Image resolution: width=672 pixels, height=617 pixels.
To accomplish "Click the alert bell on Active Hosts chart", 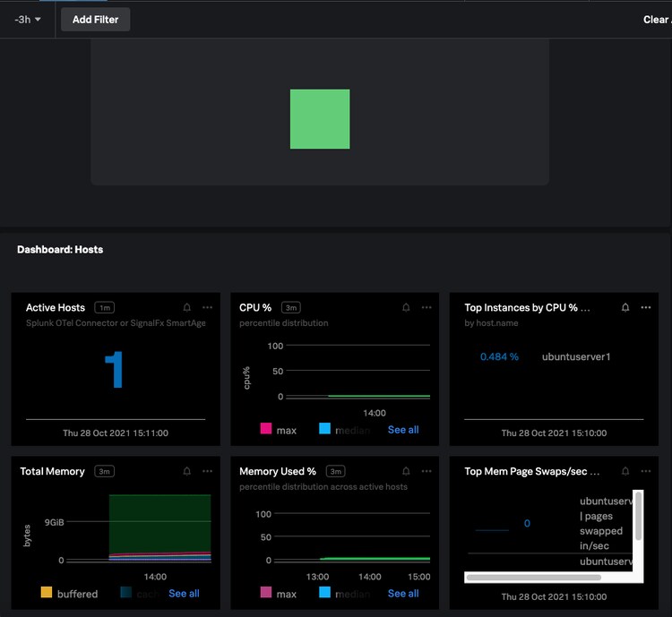I will (186, 307).
